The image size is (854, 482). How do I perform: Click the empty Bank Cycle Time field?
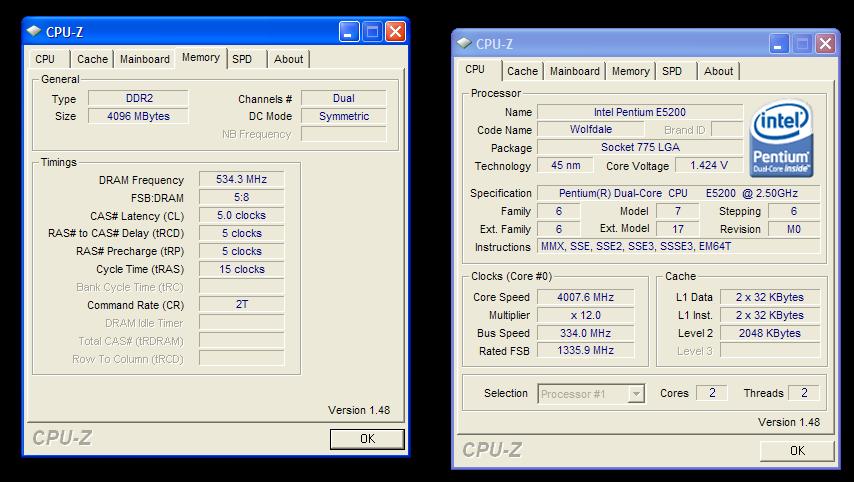point(241,287)
